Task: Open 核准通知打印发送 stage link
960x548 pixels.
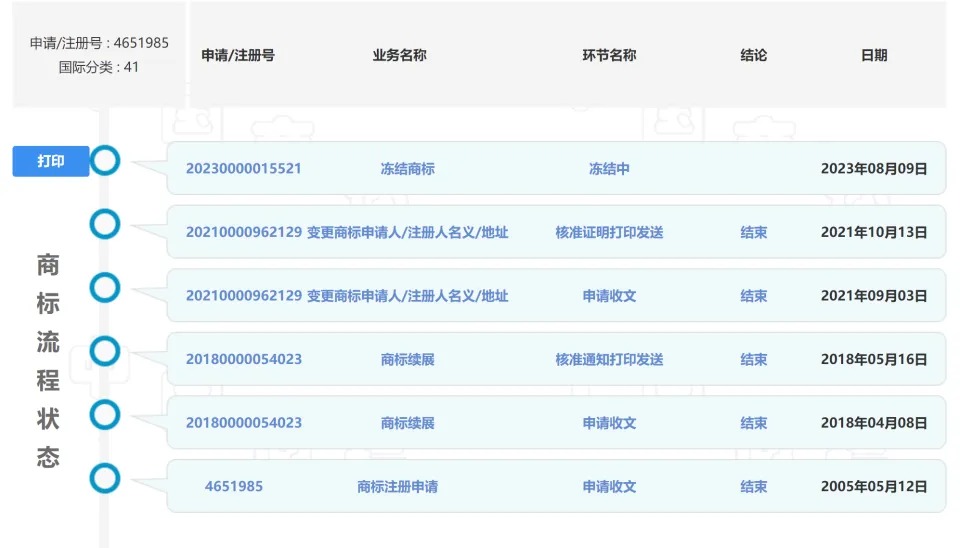Action: [609, 359]
